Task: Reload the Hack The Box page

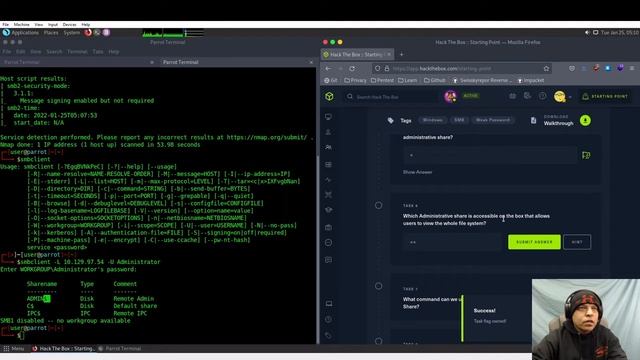Action: [352, 69]
